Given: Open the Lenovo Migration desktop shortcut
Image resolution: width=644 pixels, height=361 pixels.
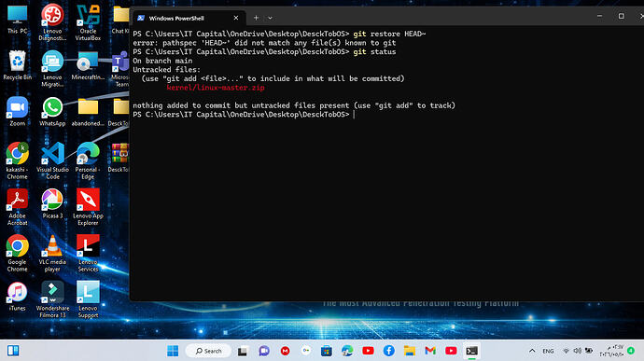Looking at the screenshot, I should 52,69.
